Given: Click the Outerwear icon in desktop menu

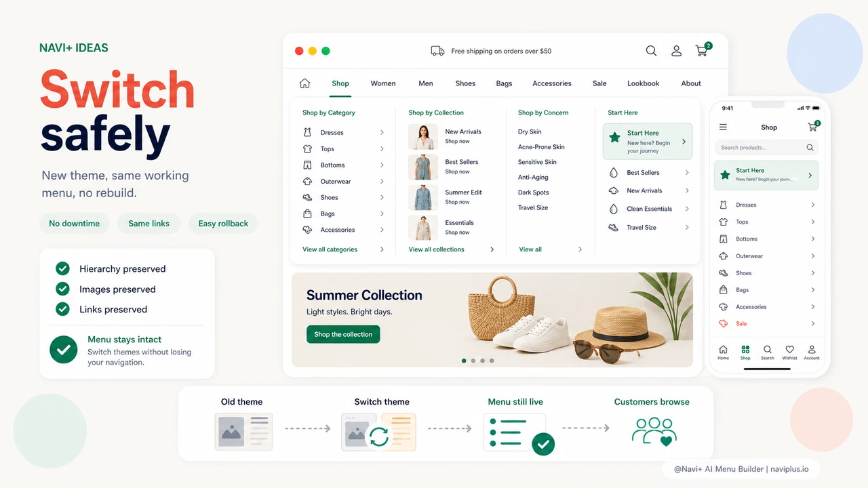Looking at the screenshot, I should pos(307,181).
